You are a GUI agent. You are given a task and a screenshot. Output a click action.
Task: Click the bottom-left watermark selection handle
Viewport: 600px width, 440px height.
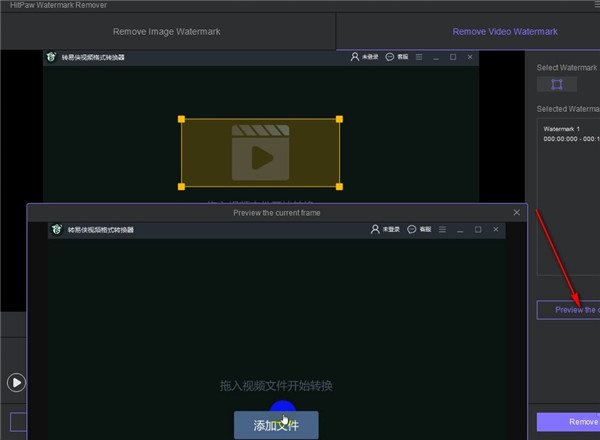(x=182, y=187)
